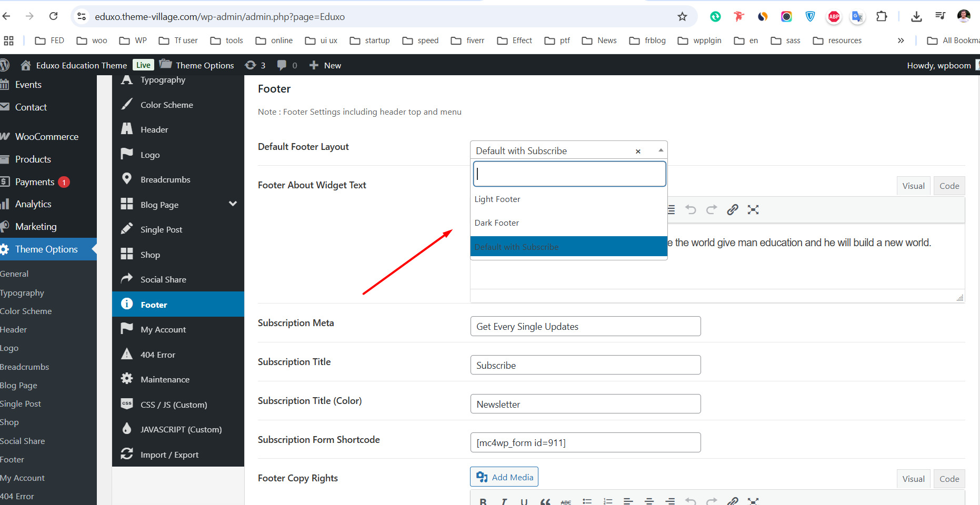Open WooCommerce in the admin sidebar
Viewport: 980px width, 505px height.
point(46,137)
